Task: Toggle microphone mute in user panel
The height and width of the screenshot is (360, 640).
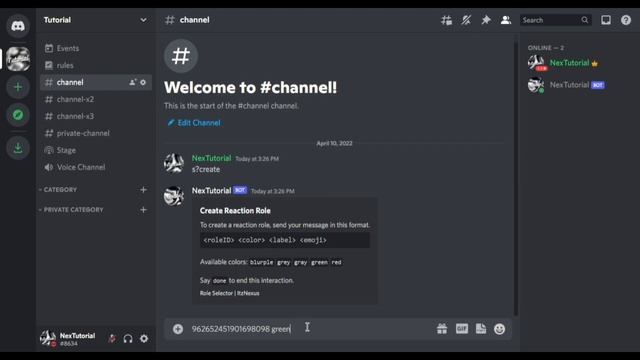Action: [112, 338]
